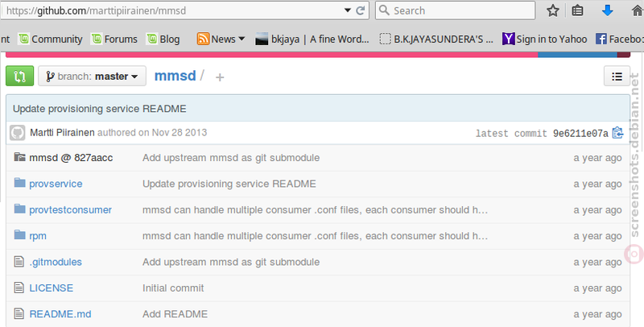Click file icon beside LICENSE
The image size is (644, 327).
pyautogui.click(x=19, y=288)
